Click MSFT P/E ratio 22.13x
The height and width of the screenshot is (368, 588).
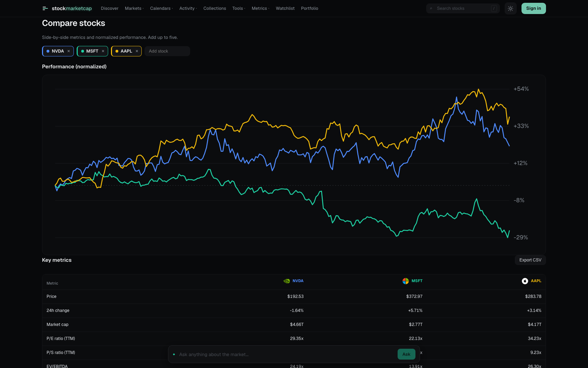416,339
